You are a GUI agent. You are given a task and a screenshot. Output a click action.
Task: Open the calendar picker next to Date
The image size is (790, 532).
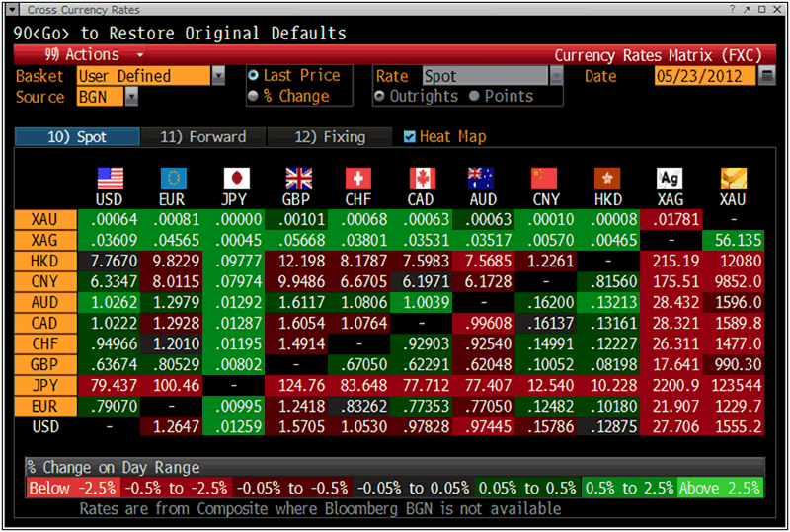[767, 76]
